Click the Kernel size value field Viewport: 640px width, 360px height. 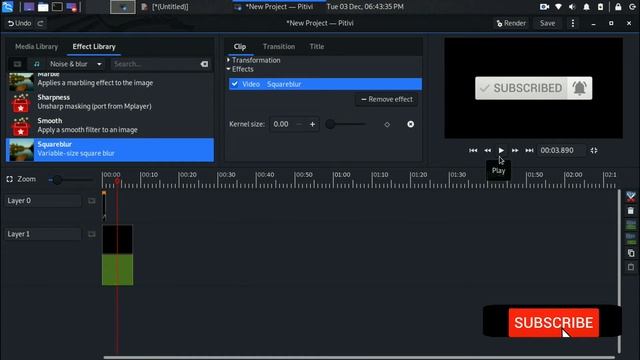pyautogui.click(x=282, y=124)
